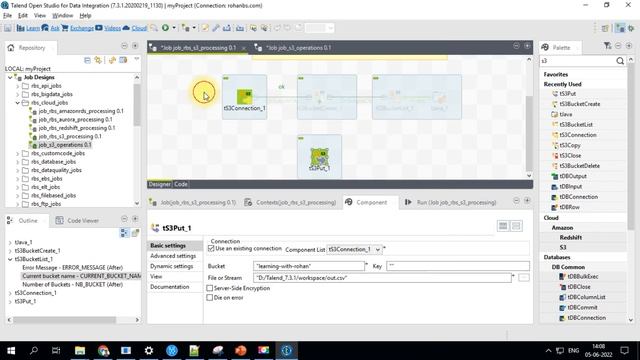This screenshot has width=640, height=360.
Task: Pick tDBClose in the Palette
Action: [x=579, y=287]
